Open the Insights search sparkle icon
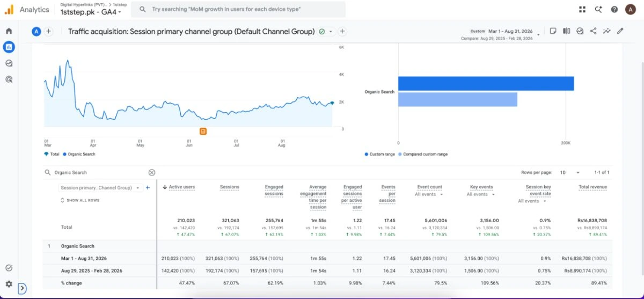 click(x=598, y=9)
